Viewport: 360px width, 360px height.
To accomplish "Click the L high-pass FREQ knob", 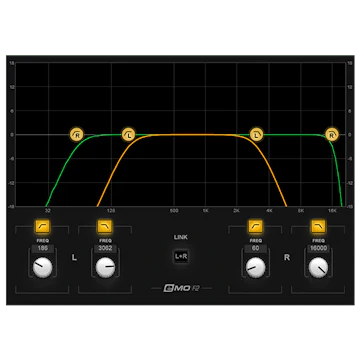I will (x=43, y=267).
